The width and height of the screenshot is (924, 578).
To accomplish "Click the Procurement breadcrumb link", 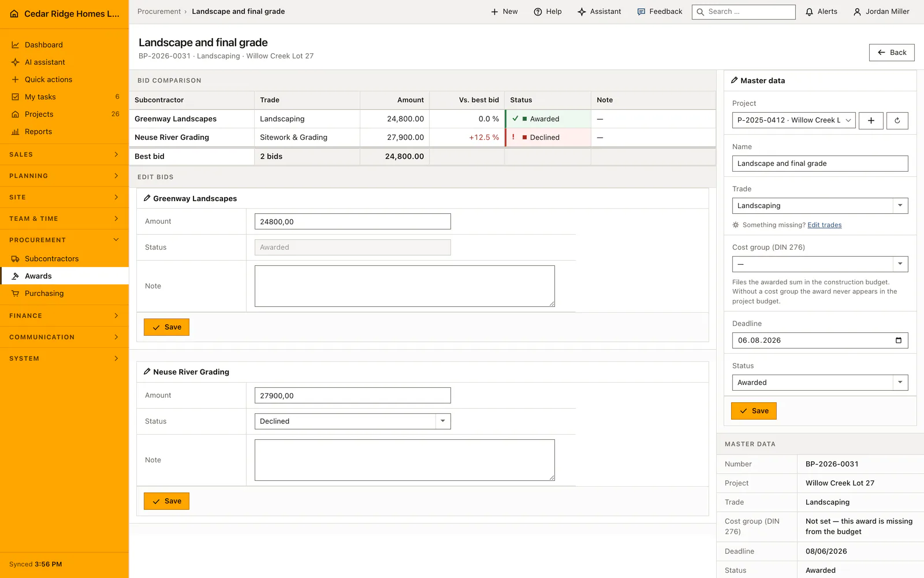I will click(x=159, y=12).
